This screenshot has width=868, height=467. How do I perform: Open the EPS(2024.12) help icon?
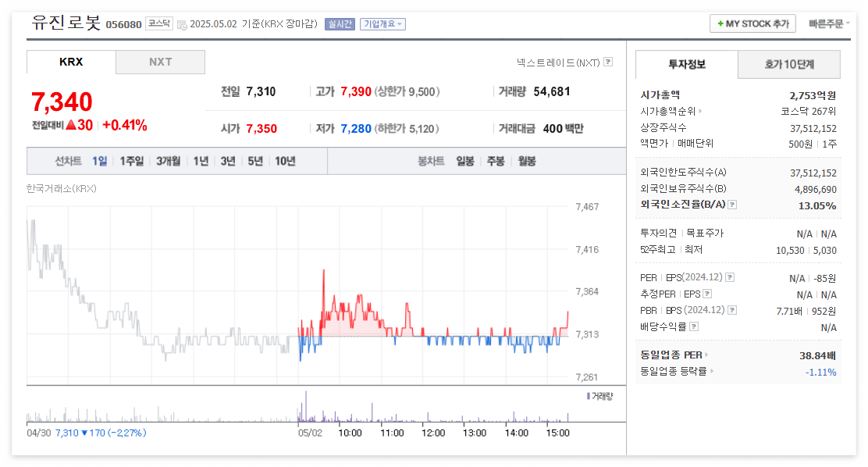click(731, 278)
